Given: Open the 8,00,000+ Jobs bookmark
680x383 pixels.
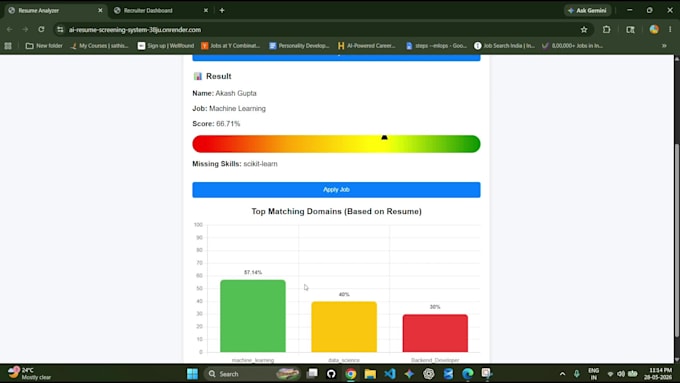Looking at the screenshot, I should tap(572, 46).
